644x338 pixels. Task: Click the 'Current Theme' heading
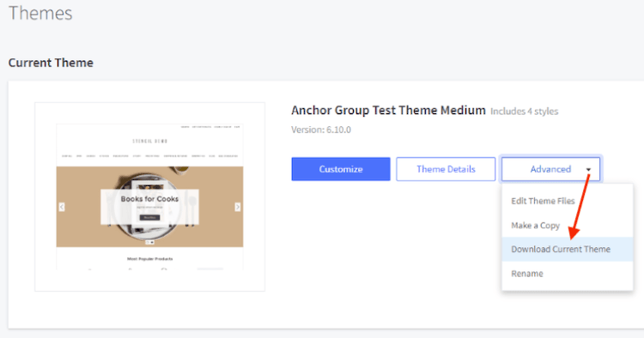click(51, 63)
